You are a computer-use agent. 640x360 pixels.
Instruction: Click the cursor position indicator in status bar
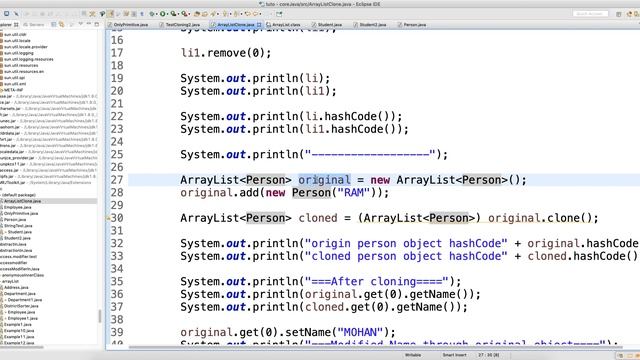click(x=489, y=355)
